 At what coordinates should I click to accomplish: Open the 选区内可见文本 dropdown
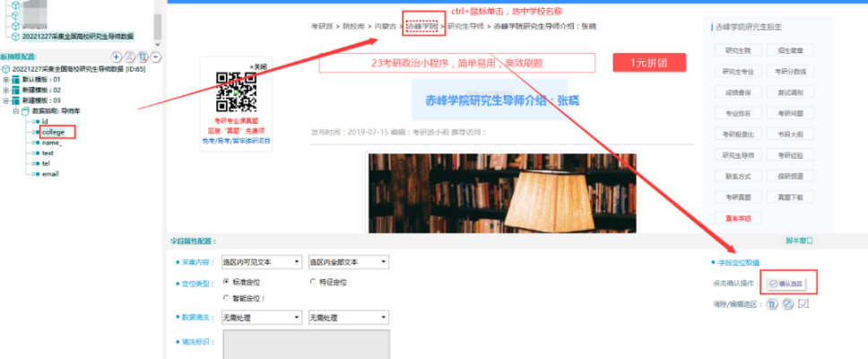point(260,262)
